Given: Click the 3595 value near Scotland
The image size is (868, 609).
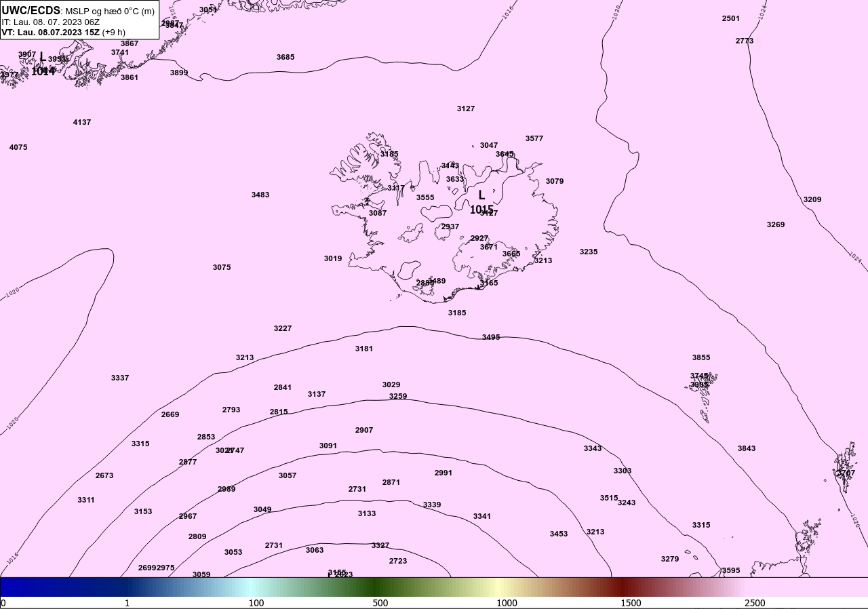Looking at the screenshot, I should [x=731, y=570].
